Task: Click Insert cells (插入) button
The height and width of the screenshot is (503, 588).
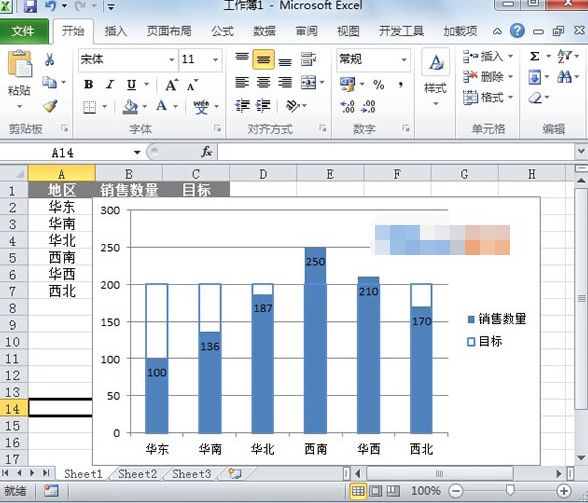Action: 488,57
